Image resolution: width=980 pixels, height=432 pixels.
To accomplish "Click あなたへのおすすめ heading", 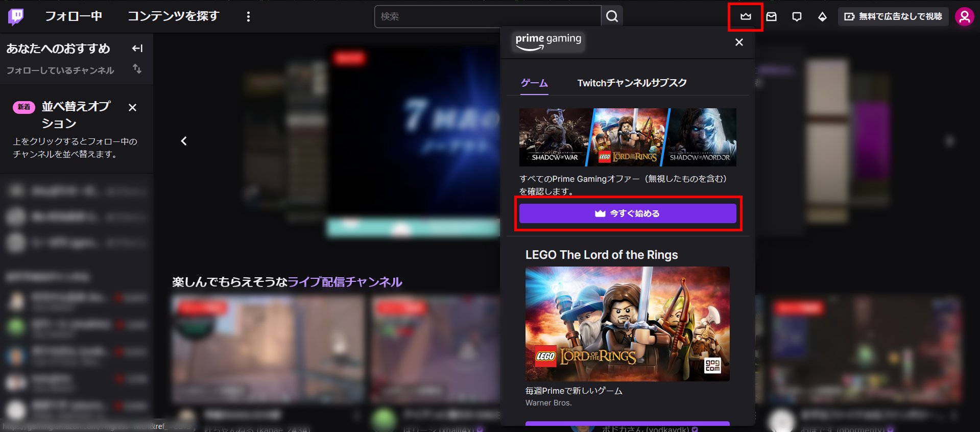I will 58,49.
